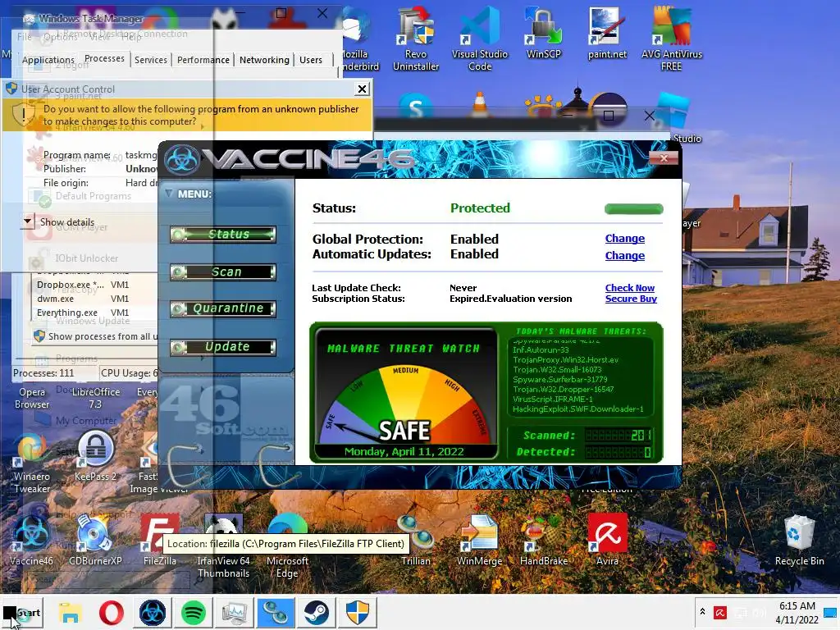This screenshot has width=840, height=630.
Task: Click Start button on taskbar
Action: click(x=22, y=612)
